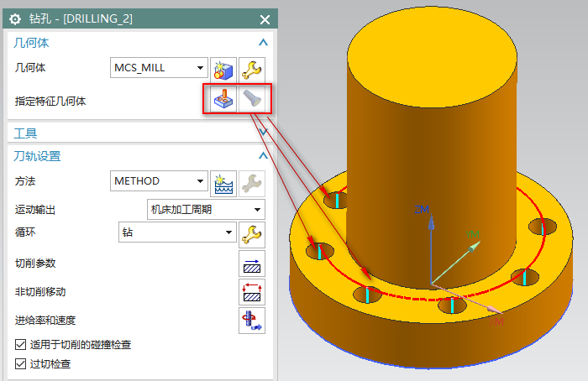Click the new method icon beside METHOD
The width and height of the screenshot is (588, 381).
click(222, 180)
